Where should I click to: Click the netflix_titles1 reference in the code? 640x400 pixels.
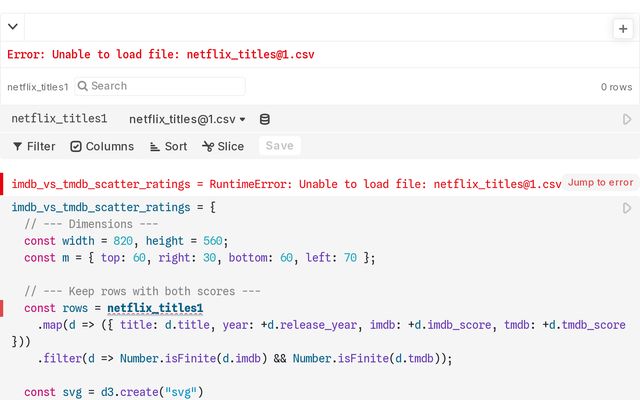(x=155, y=308)
